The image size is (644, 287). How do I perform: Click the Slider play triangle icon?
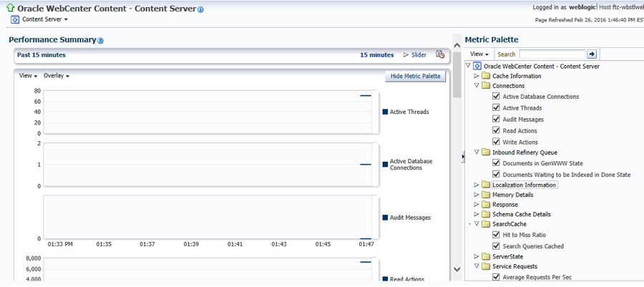pyautogui.click(x=406, y=54)
